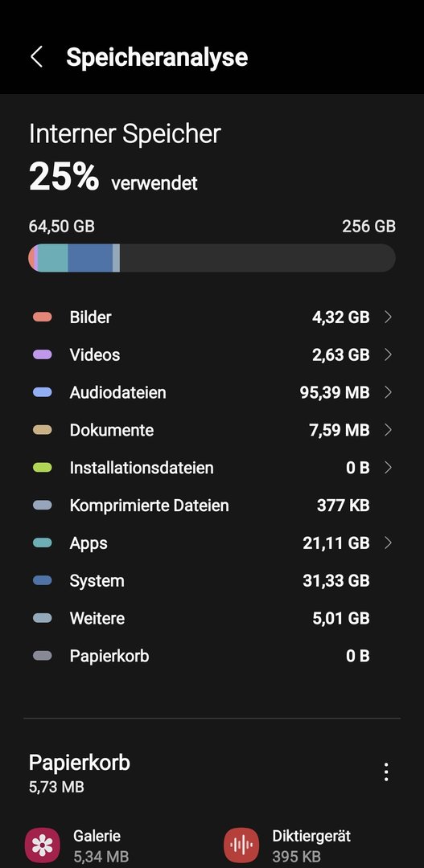Click the teal Apps color pill

coord(43,543)
